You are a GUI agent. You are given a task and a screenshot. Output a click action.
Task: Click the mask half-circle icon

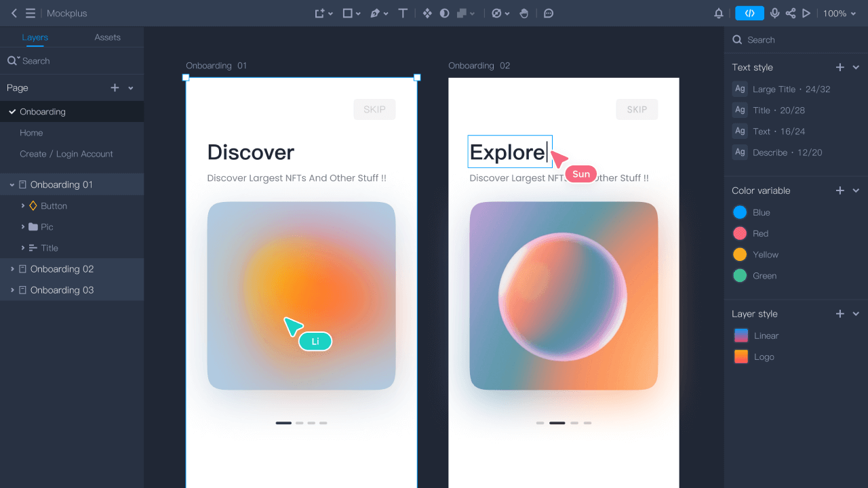tap(445, 14)
